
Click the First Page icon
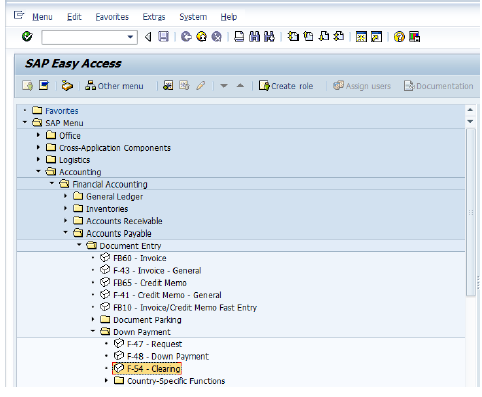click(293, 36)
